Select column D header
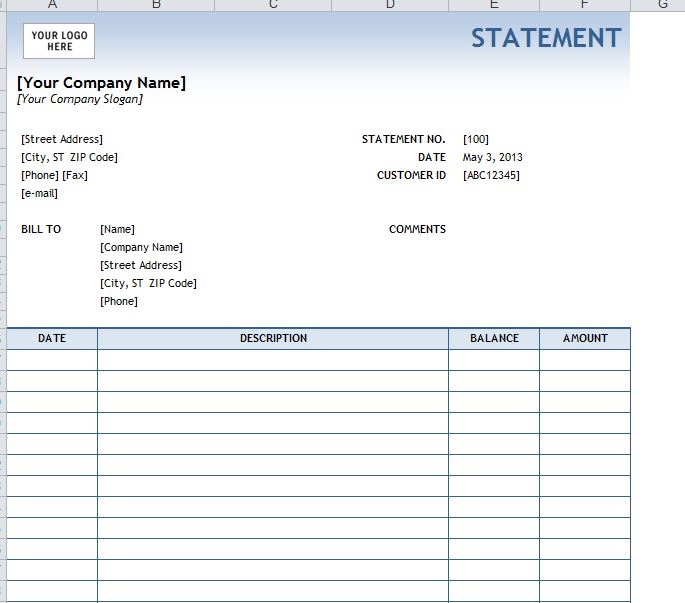Screen dimensions: 685x603 tap(390, 5)
